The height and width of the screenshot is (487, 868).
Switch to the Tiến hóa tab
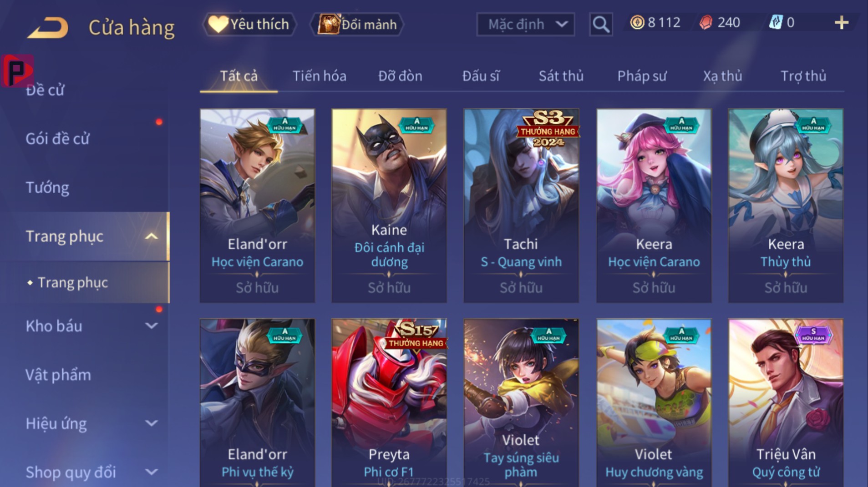(x=319, y=75)
